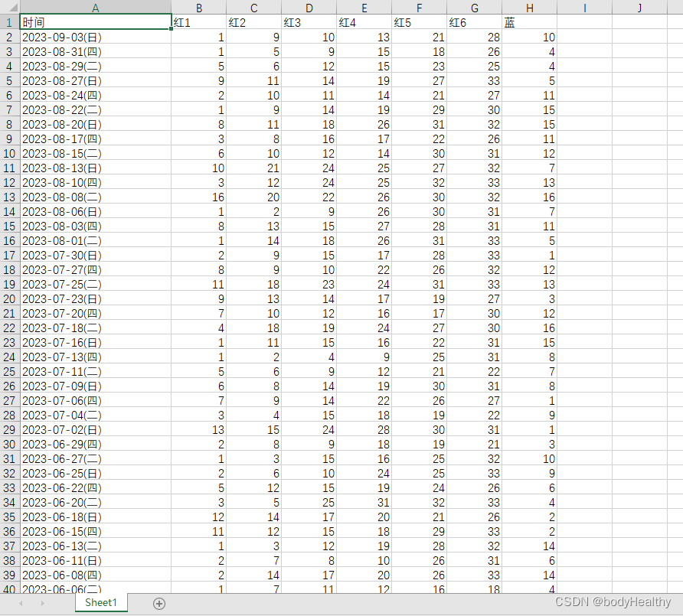This screenshot has height=616, width=683.
Task: Click 红6 value 21 in 2023-06-29 row
Action: [475, 444]
